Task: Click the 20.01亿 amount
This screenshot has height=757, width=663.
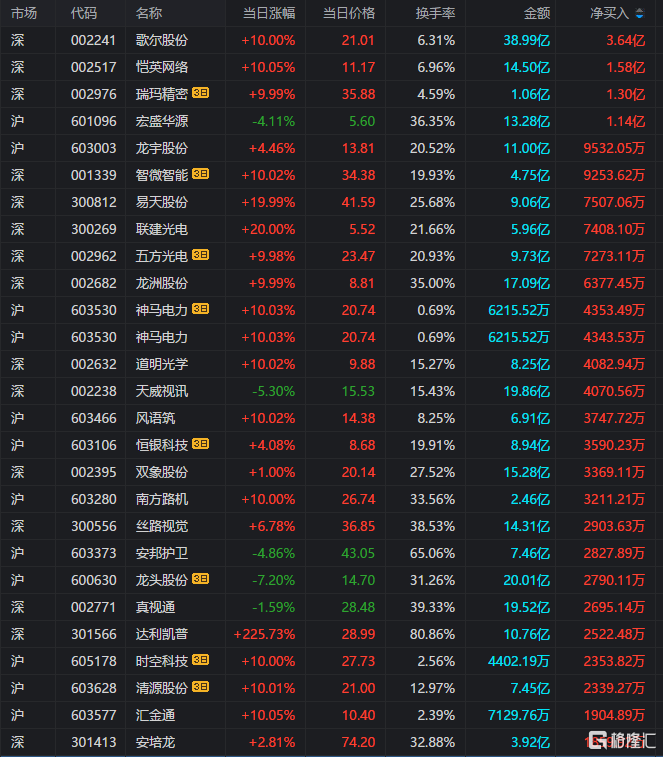Action: [526, 580]
